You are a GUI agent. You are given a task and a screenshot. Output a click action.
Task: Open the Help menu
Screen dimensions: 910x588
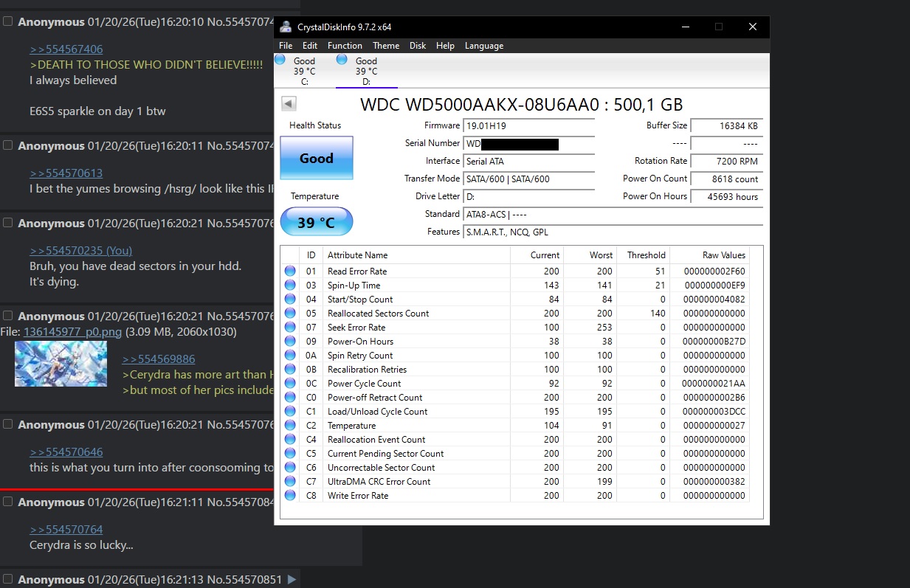point(445,46)
